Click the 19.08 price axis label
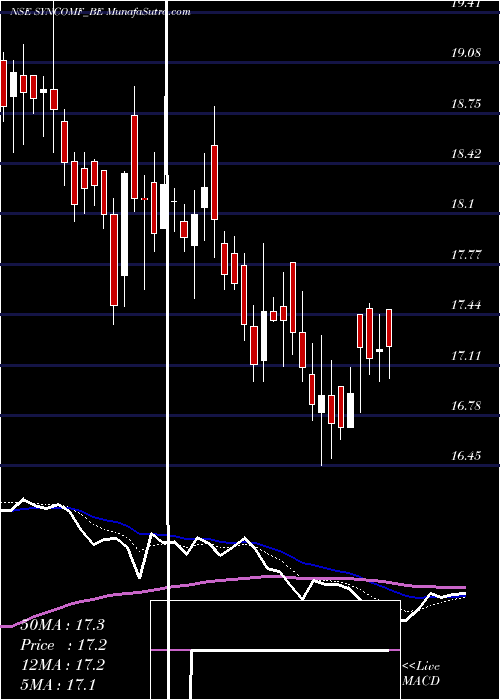 [467, 53]
